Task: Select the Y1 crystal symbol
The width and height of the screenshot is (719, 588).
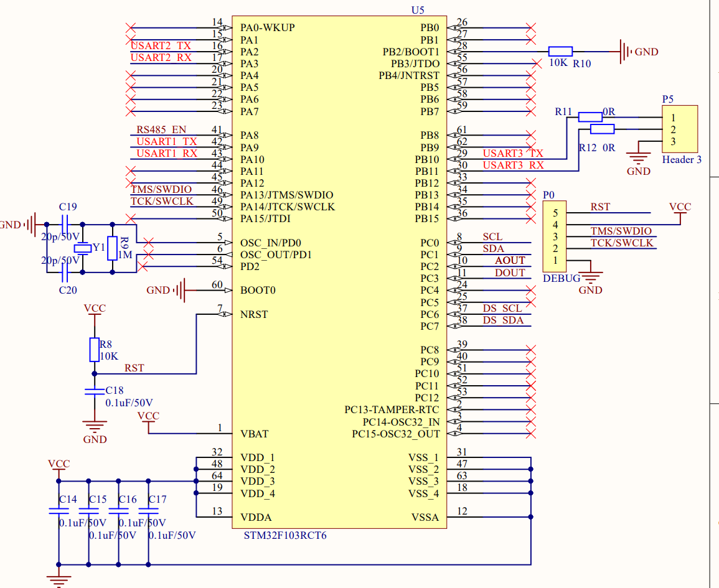Action: click(83, 248)
